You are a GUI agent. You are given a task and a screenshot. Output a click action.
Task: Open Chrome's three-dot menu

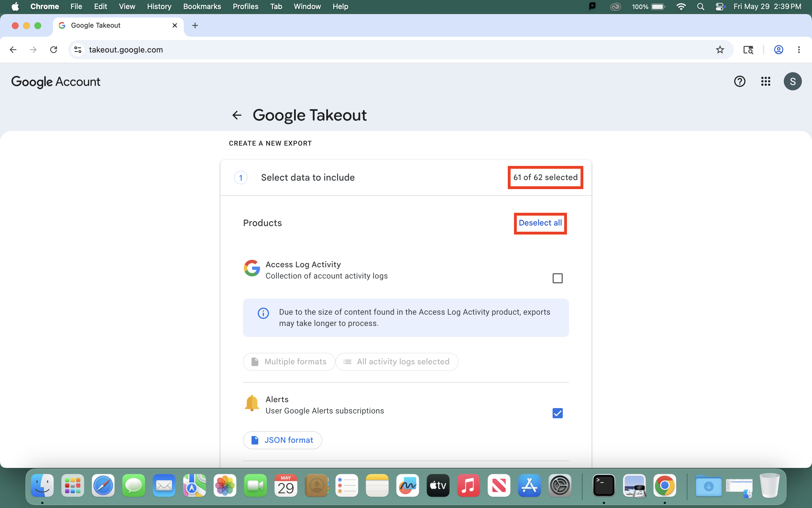pyautogui.click(x=799, y=50)
